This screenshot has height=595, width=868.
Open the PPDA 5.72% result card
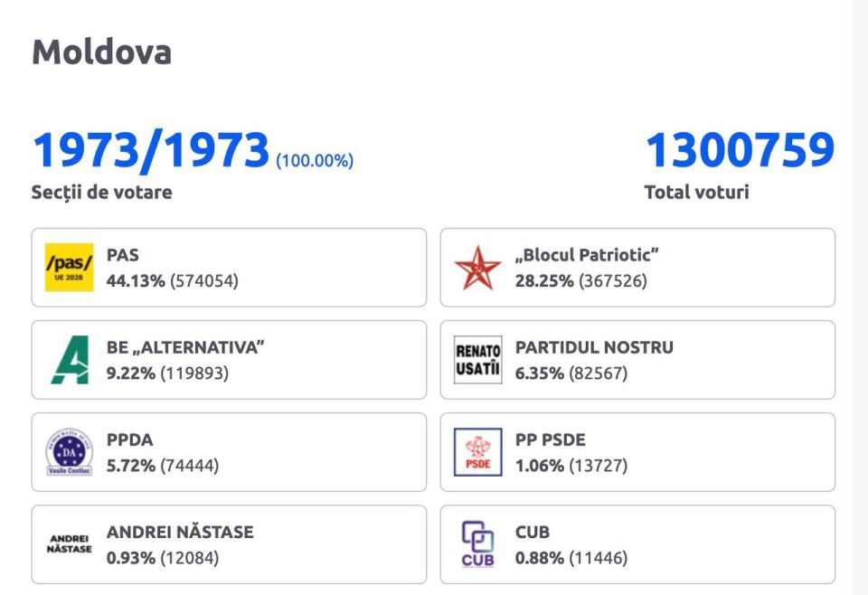click(229, 452)
